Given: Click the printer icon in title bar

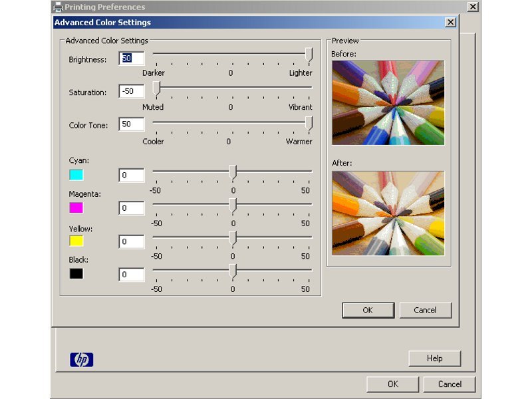Looking at the screenshot, I should 59,7.
